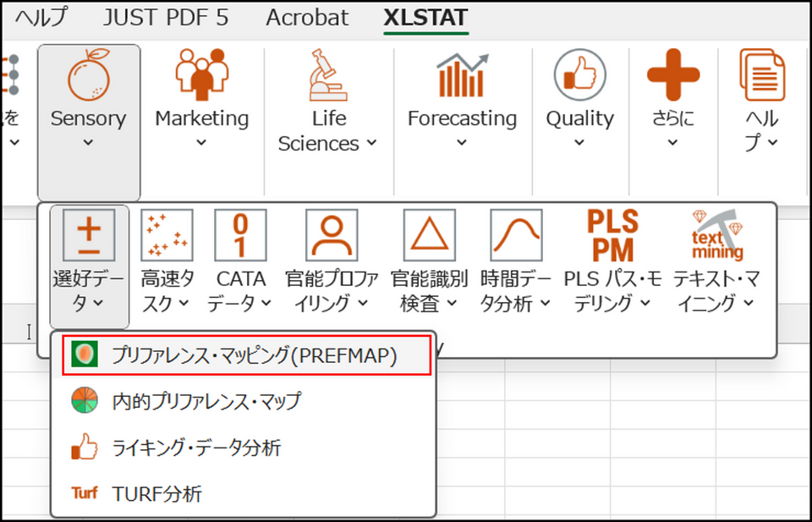This screenshot has height=522, width=812.
Task: Expand the Sensory dropdown arrow
Action: click(89, 142)
